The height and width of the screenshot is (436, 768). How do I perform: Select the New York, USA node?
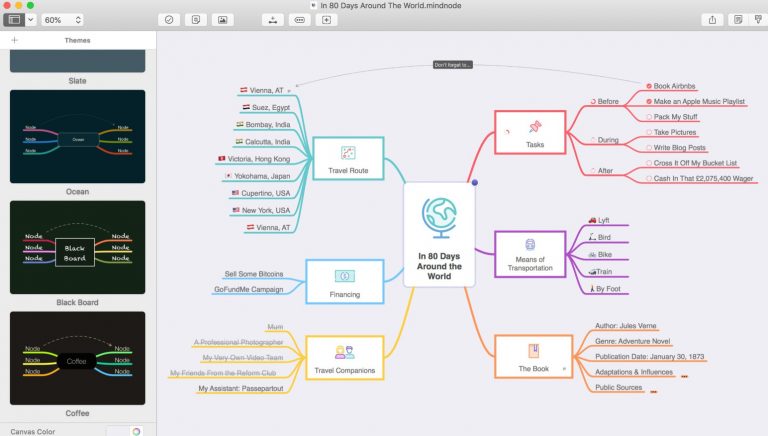point(261,211)
